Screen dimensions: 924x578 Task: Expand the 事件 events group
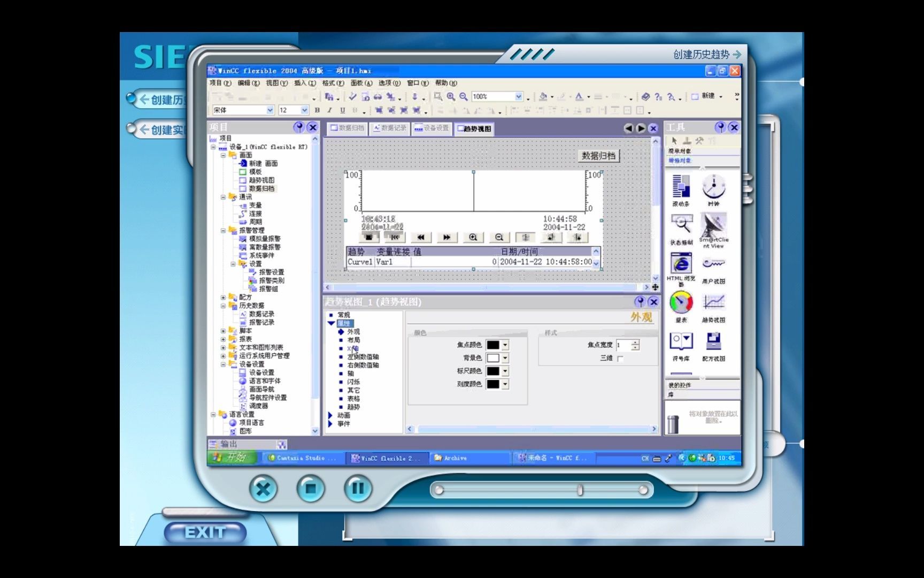331,424
